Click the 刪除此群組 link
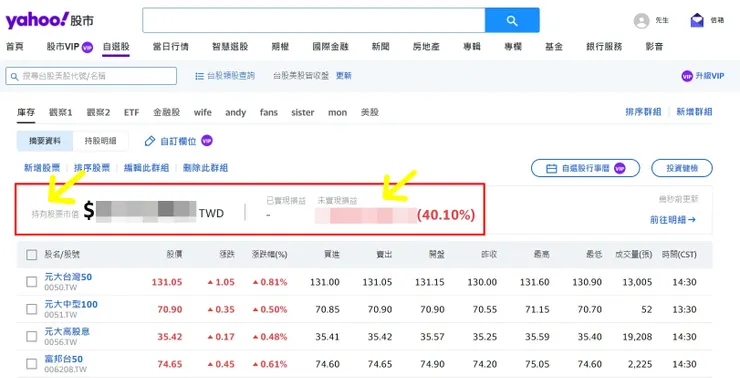The width and height of the screenshot is (740, 378). [205, 168]
